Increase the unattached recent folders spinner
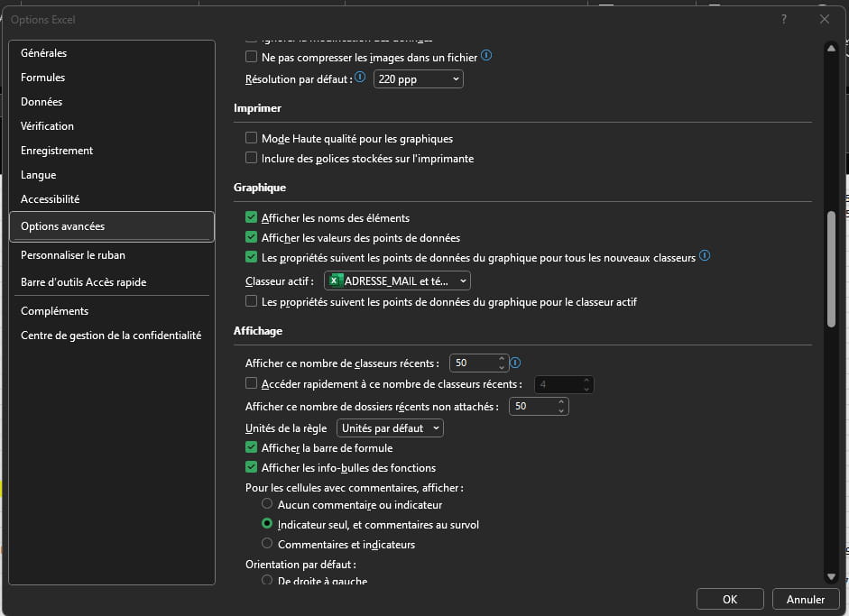Image resolution: width=849 pixels, height=616 pixels. (561, 401)
